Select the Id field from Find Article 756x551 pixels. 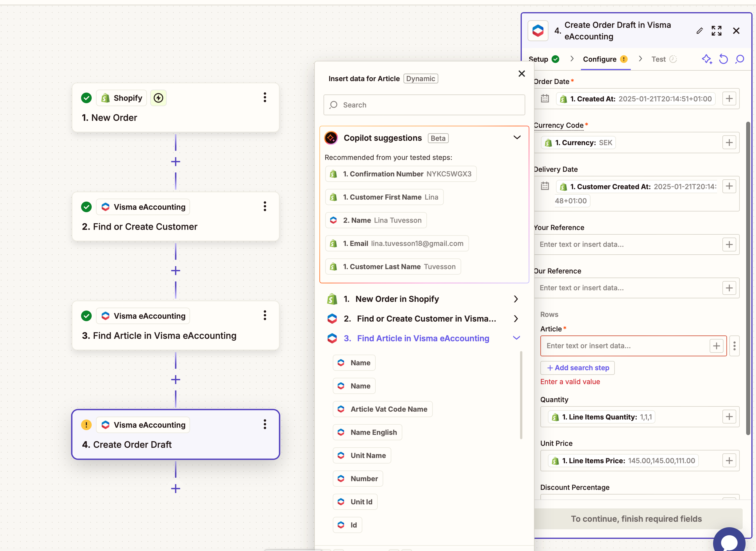point(348,525)
